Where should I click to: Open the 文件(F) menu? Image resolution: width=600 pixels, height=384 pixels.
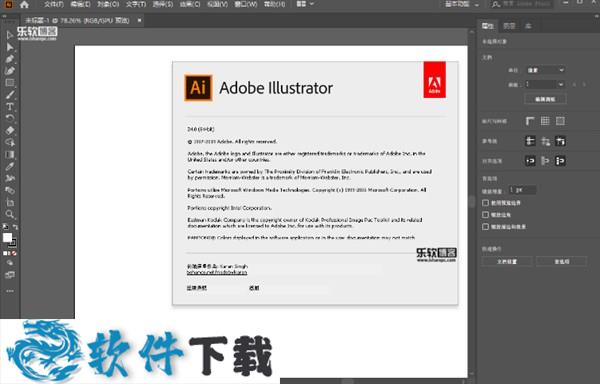(x=54, y=4)
